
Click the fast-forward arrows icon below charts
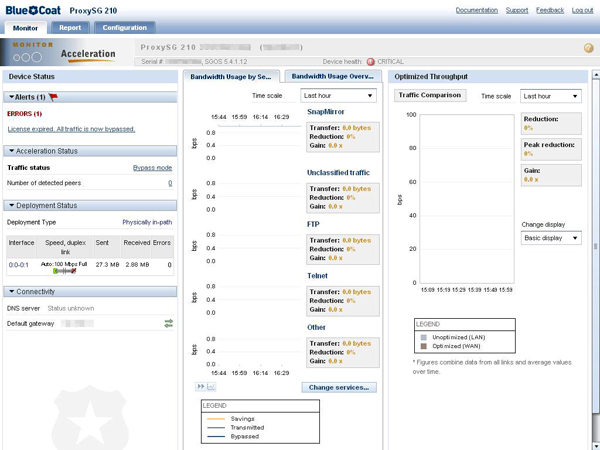pos(201,386)
